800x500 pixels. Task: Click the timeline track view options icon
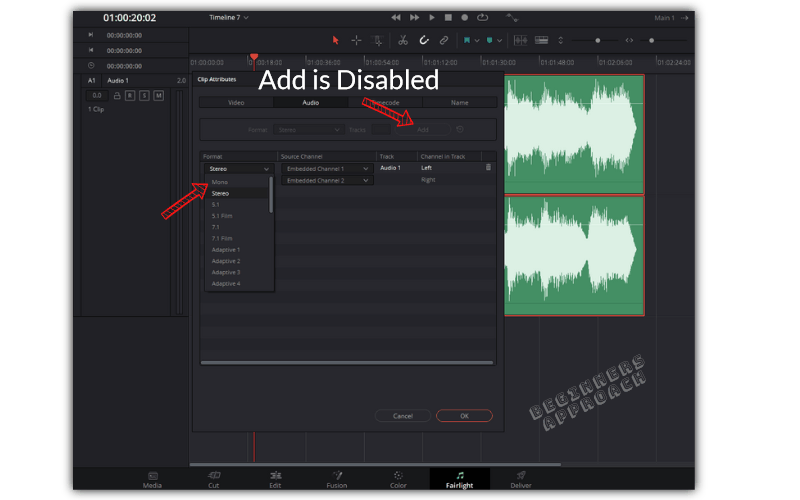[x=541, y=40]
